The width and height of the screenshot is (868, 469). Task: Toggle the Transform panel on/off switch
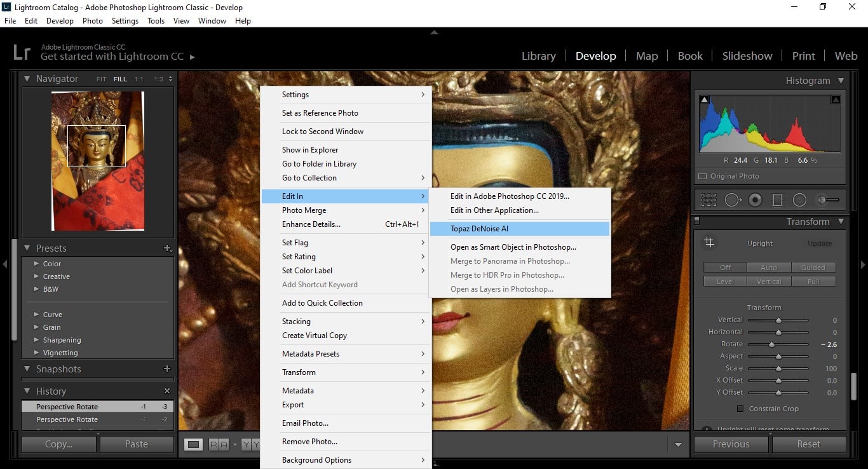click(696, 221)
